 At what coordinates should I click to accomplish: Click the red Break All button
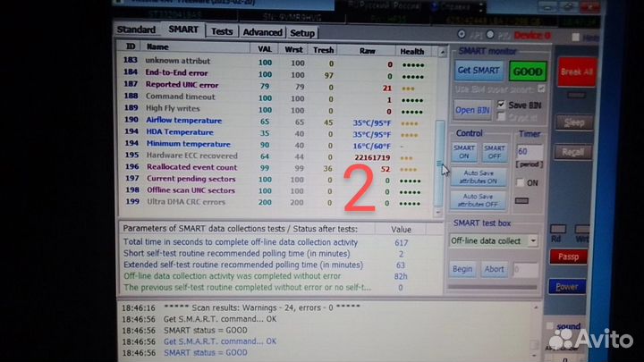click(577, 72)
